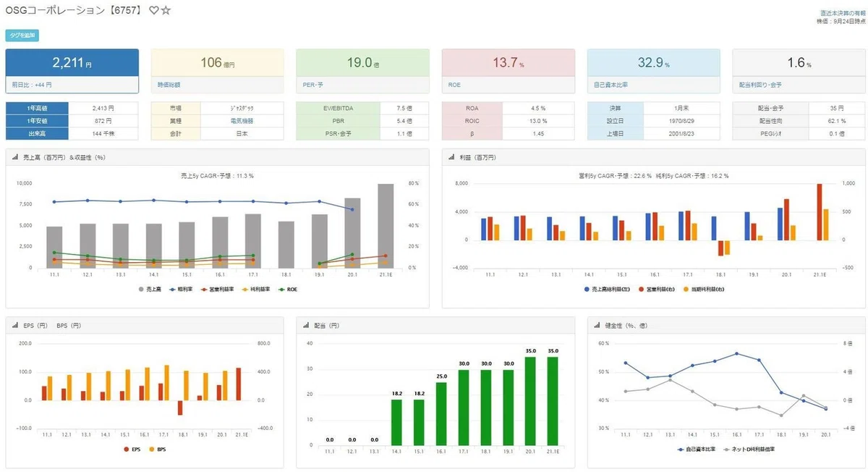Click the bar-chart icon in EPS BPS panel header
868x472 pixels.
[x=15, y=326]
